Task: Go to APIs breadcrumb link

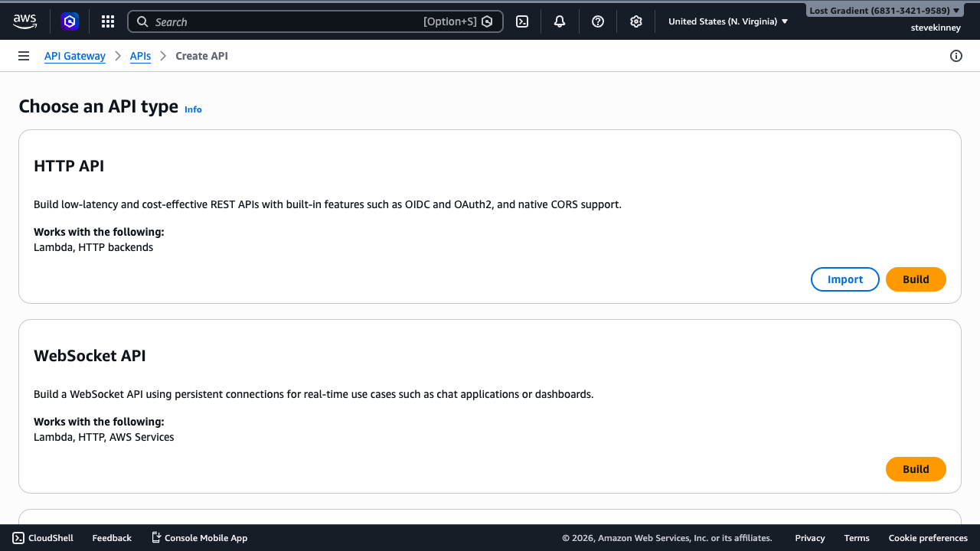Action: [140, 56]
